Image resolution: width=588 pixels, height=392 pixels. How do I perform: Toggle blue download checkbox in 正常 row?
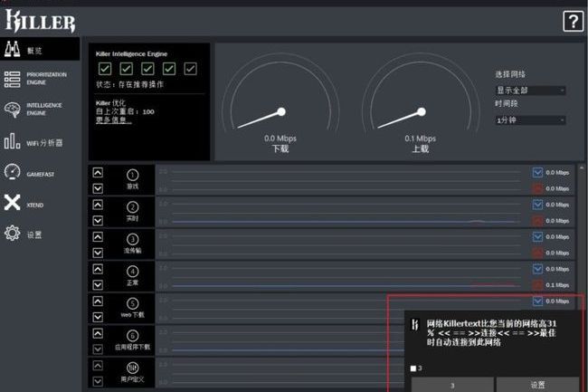(537, 269)
